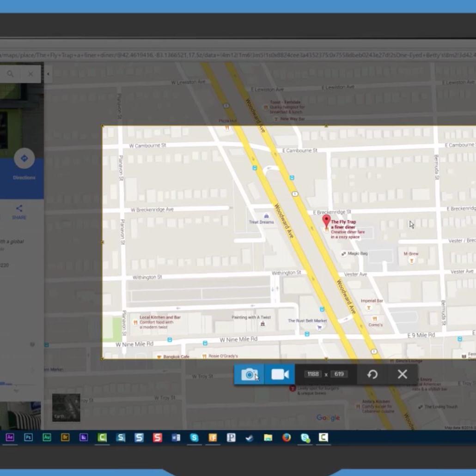Open the Bangkok Cafe marker
This screenshot has width=476, height=476.
159,357
